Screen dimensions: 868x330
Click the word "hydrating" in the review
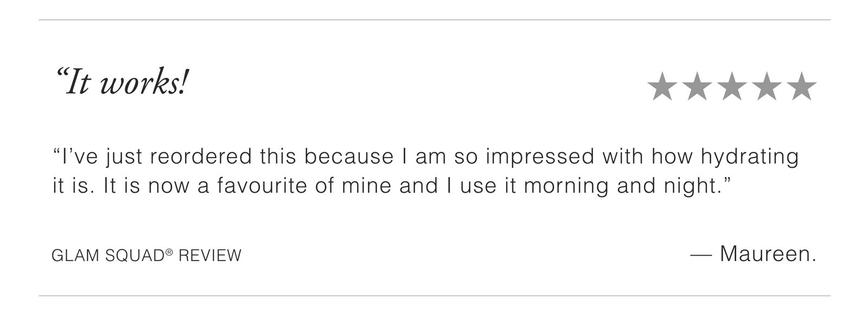click(750, 157)
